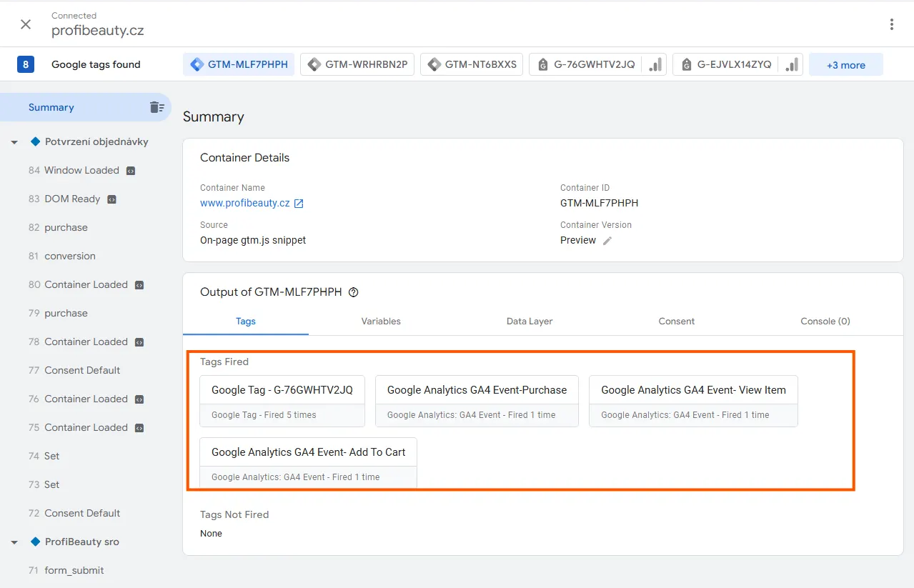The width and height of the screenshot is (914, 588).
Task: Expand the +3 more Google tags
Action: (x=846, y=65)
